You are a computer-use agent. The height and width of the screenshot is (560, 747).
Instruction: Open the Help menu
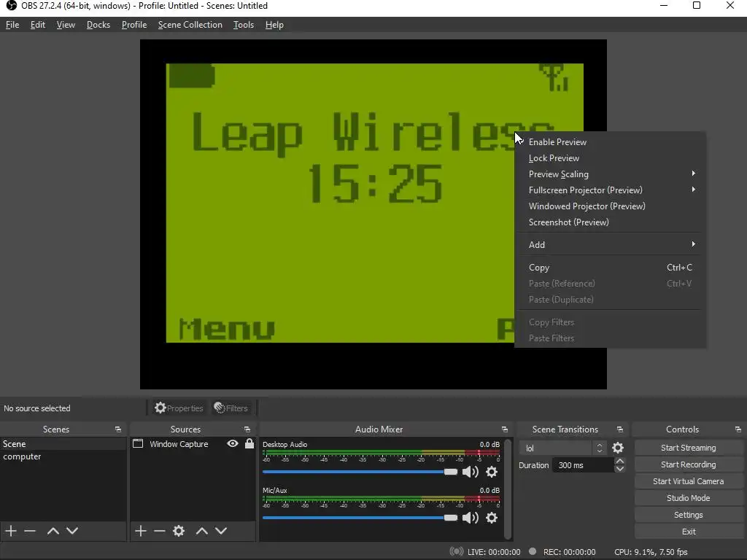click(x=274, y=25)
